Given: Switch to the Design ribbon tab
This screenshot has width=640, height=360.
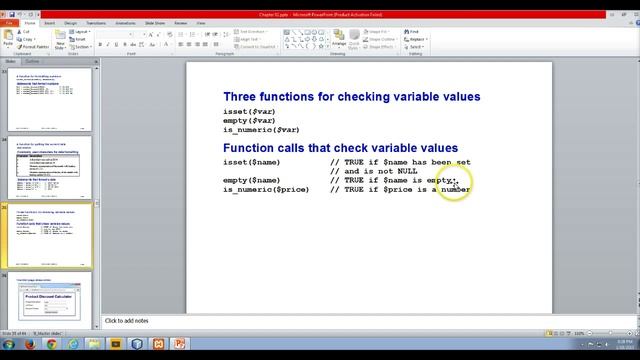Looking at the screenshot, I should tap(70, 23).
